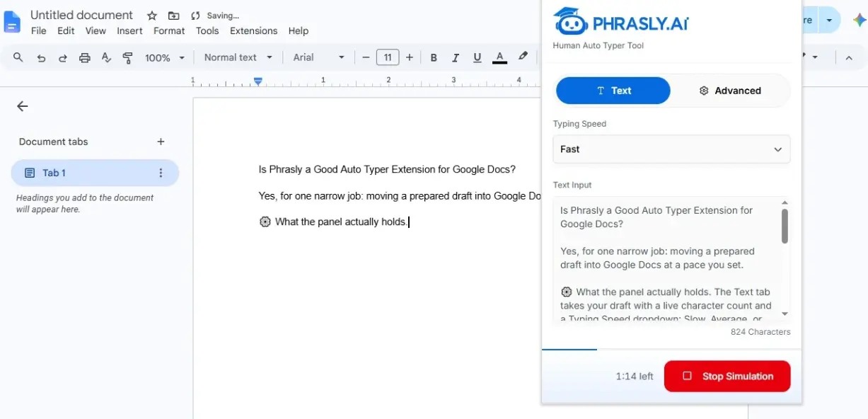Click the typing progress bar

pyautogui.click(x=671, y=349)
